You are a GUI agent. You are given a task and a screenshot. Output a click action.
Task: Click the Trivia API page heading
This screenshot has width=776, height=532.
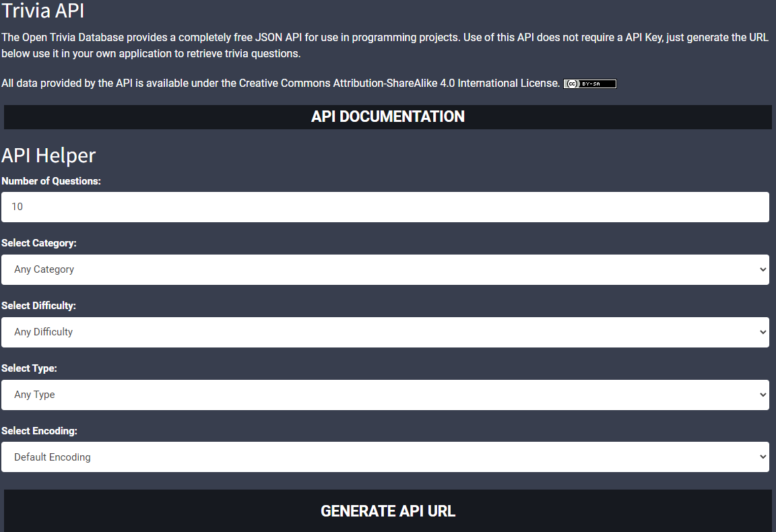[43, 11]
